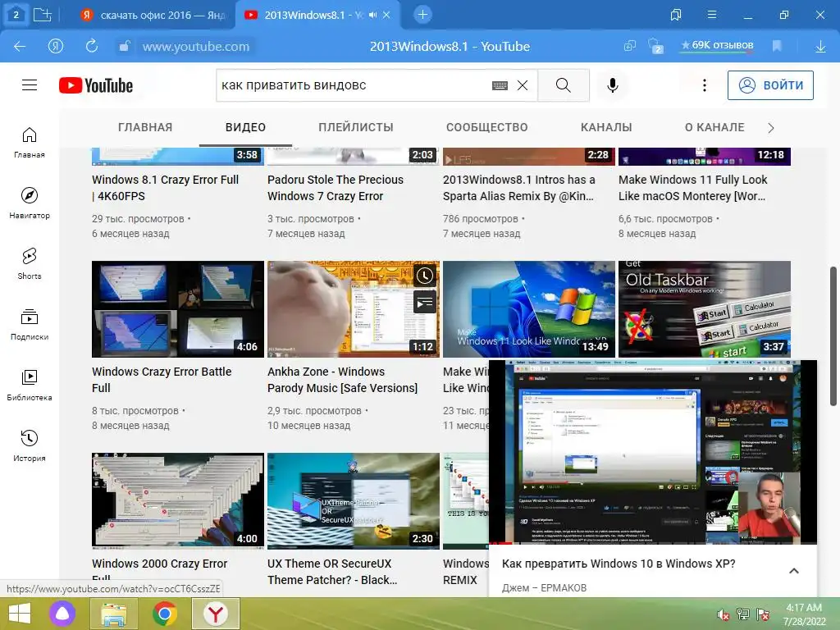
Task: Switch to the ГЛАВНАЯ channel tab
Action: pyautogui.click(x=145, y=127)
